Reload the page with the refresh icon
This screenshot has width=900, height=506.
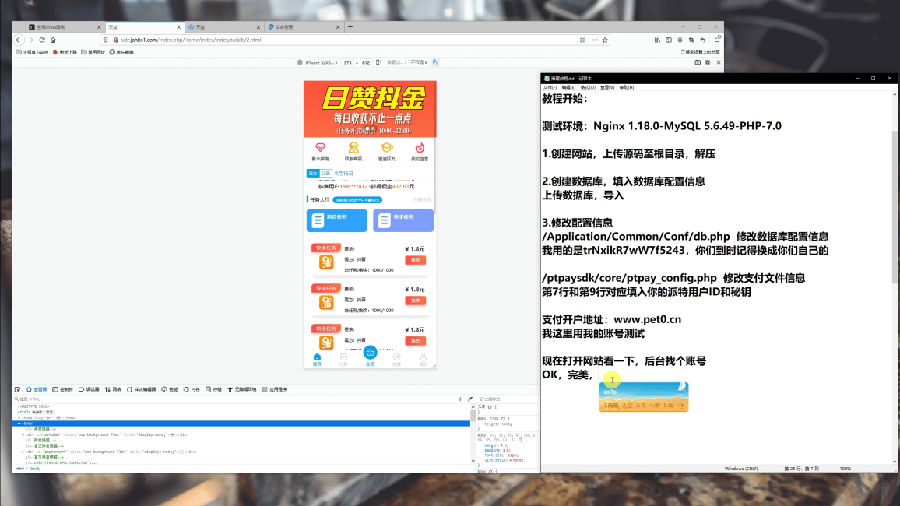click(x=42, y=40)
